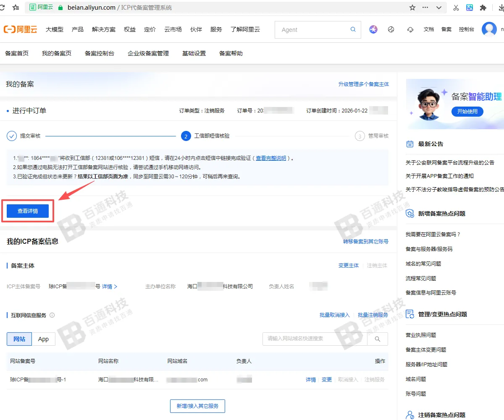The image size is (504, 420).
Task: Click the 查看详情 button
Action: click(x=27, y=211)
